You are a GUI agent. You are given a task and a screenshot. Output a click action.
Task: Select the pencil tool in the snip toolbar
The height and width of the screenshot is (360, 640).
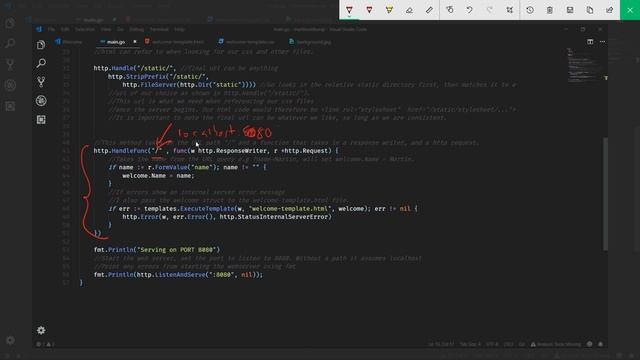click(369, 10)
